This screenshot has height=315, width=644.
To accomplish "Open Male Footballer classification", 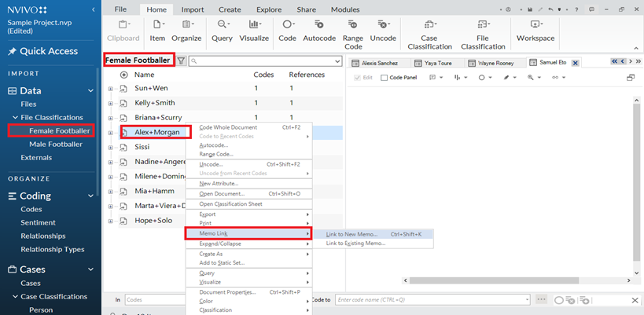I will click(x=56, y=145).
